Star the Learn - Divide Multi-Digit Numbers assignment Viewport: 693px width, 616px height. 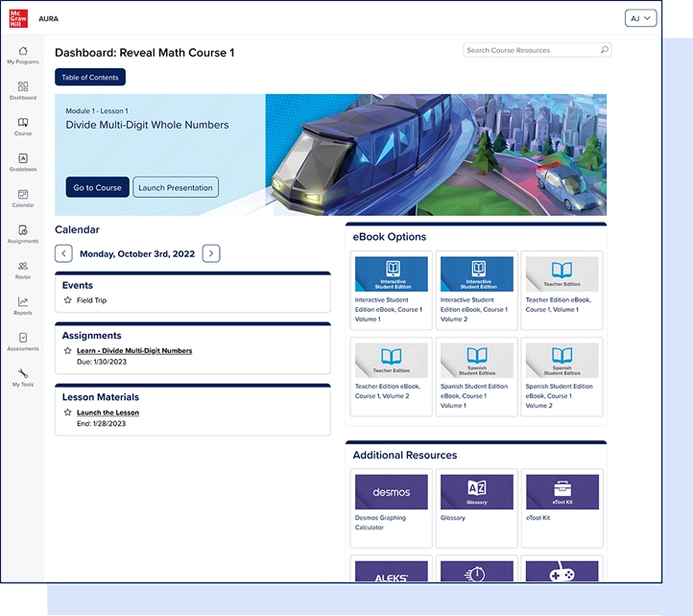(67, 350)
